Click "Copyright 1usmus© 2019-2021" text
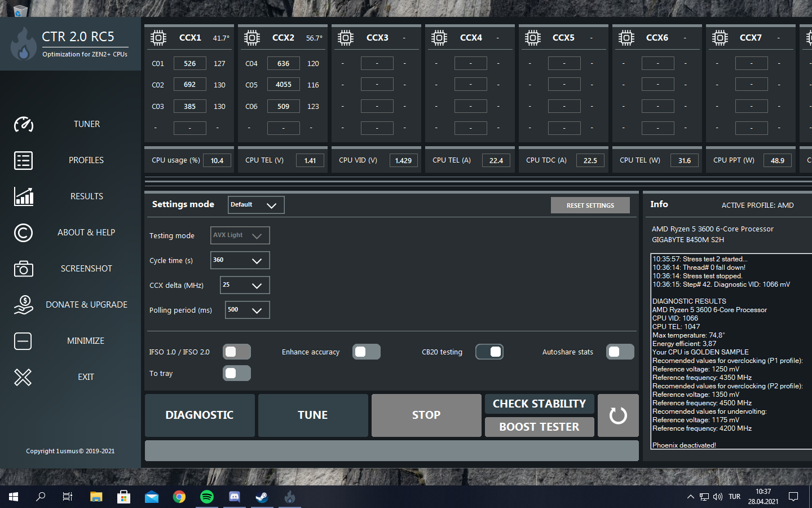Viewport: 812px width, 508px height. [70, 451]
